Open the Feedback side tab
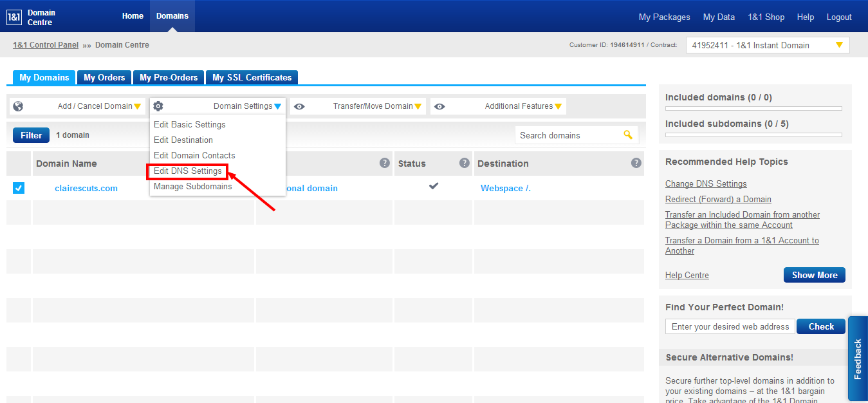868x403 pixels. coord(858,359)
